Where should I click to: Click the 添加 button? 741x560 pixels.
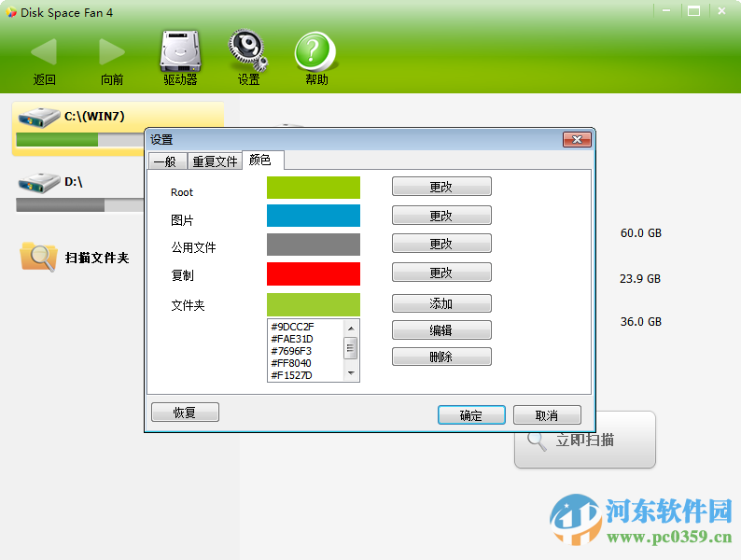click(x=441, y=303)
